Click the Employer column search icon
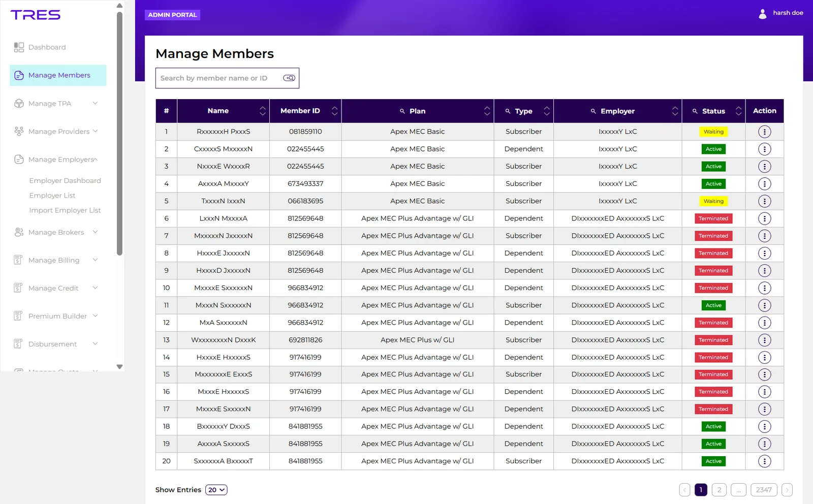The image size is (813, 504). point(593,111)
